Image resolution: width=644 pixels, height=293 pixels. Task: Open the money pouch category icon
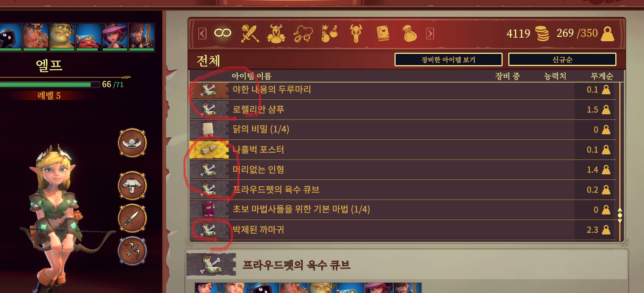point(410,33)
